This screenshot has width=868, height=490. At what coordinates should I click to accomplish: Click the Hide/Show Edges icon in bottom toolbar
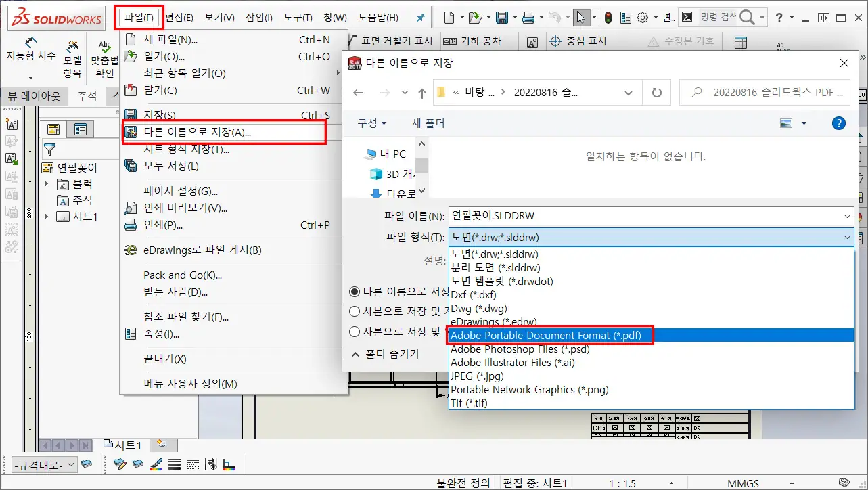pyautogui.click(x=211, y=464)
